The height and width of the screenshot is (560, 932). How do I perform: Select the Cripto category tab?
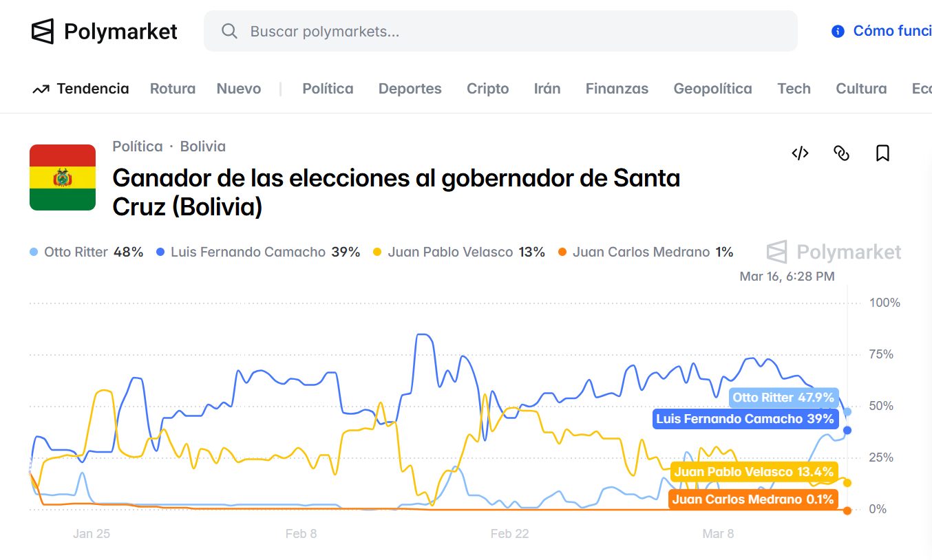[487, 89]
